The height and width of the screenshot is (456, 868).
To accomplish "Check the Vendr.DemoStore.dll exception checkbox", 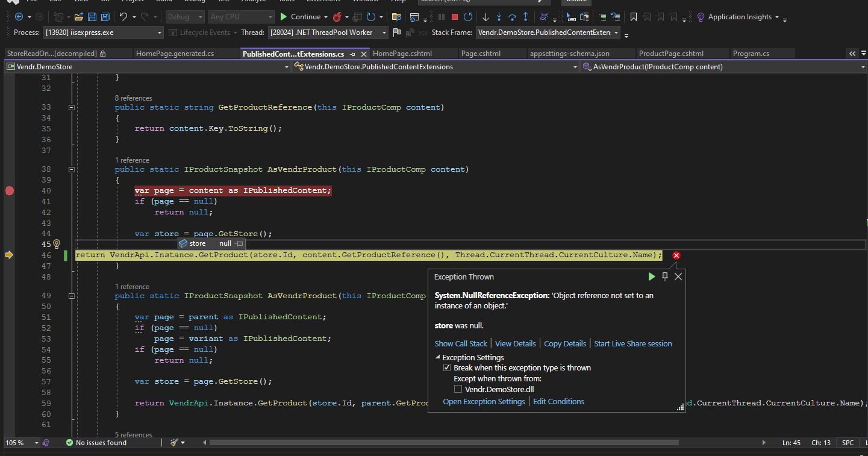I will [x=458, y=390].
